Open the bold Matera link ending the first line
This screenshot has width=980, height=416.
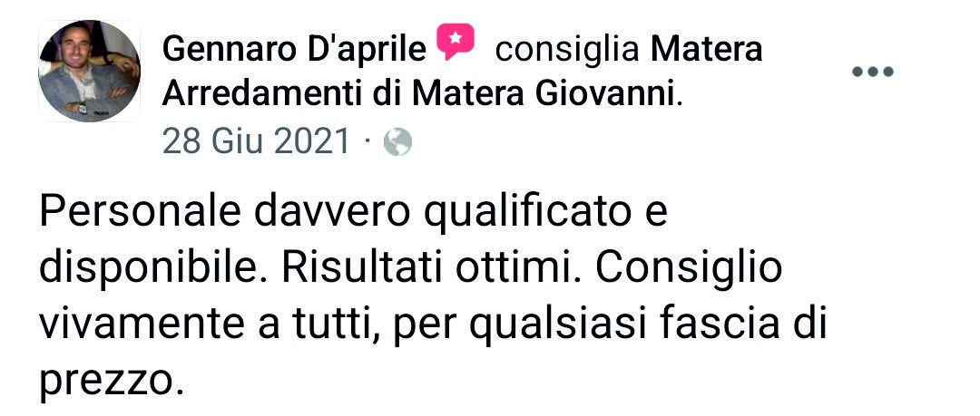coord(707,51)
